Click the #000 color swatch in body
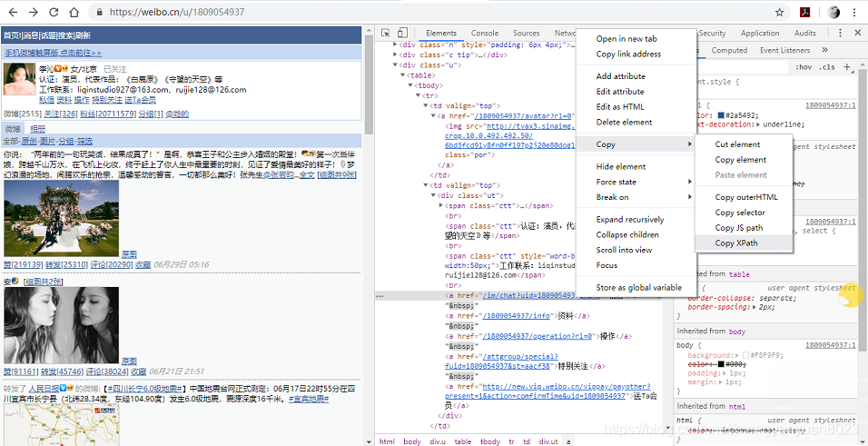 click(721, 364)
